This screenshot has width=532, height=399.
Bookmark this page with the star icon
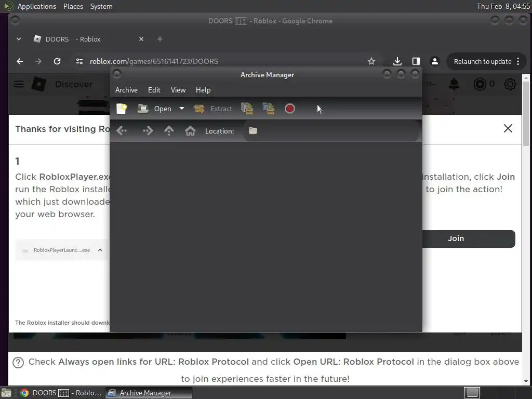pos(371,61)
